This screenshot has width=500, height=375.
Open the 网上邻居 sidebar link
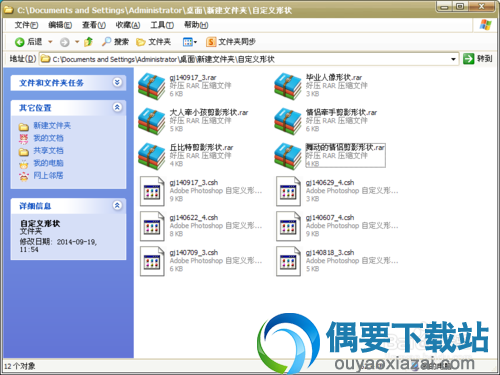pos(48,176)
